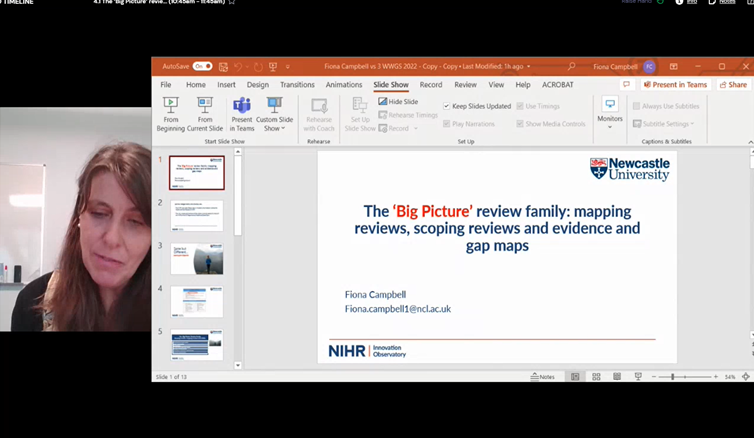Click the zoom slider handle

tap(672, 377)
